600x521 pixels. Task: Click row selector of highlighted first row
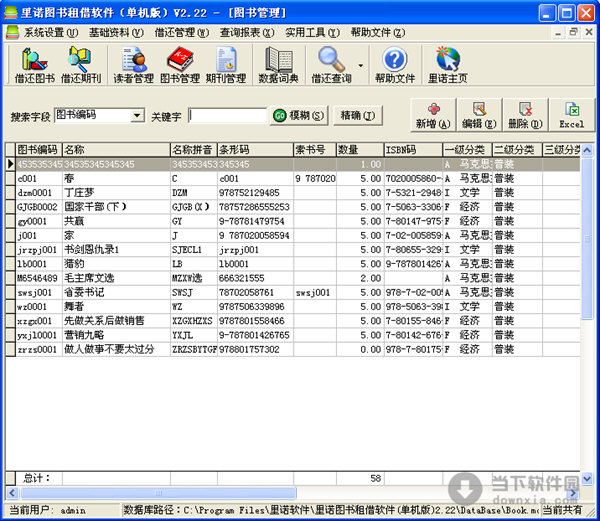[x=10, y=164]
